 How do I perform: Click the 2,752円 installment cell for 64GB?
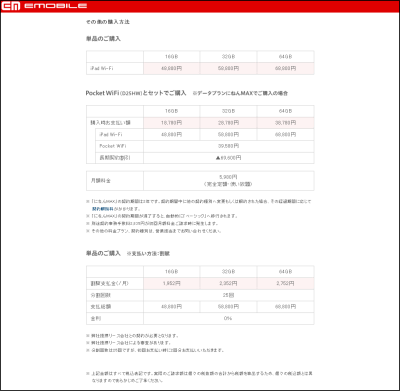[x=286, y=283]
